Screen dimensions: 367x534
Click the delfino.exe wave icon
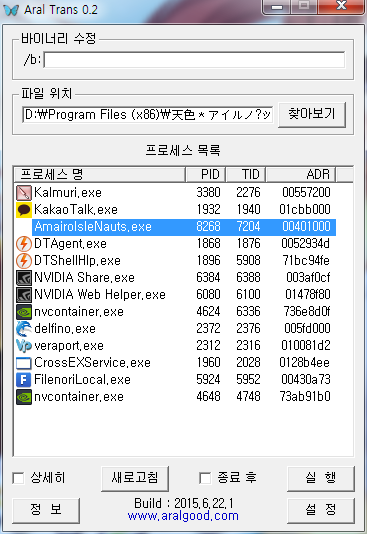click(23, 329)
